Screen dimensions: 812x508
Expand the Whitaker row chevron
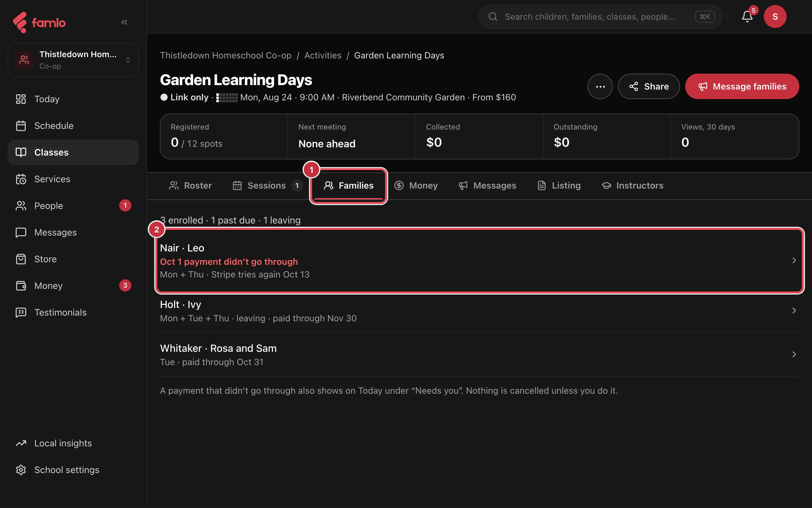pos(794,354)
